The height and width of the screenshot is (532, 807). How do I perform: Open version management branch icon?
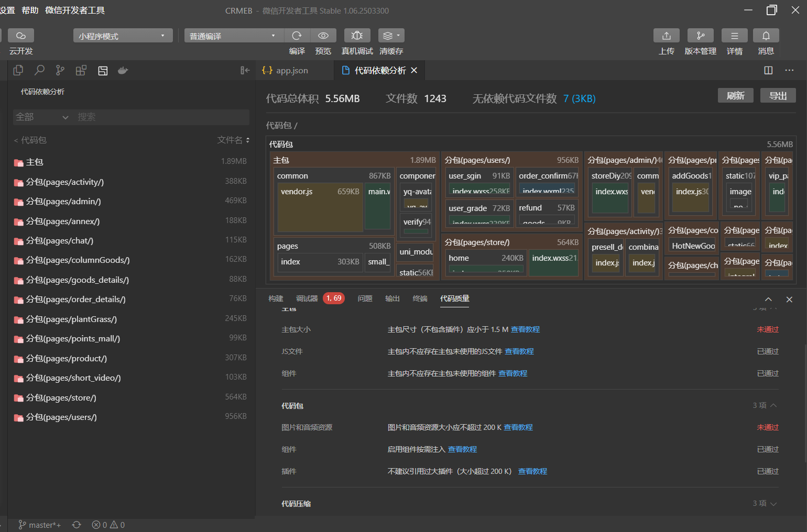tap(701, 35)
